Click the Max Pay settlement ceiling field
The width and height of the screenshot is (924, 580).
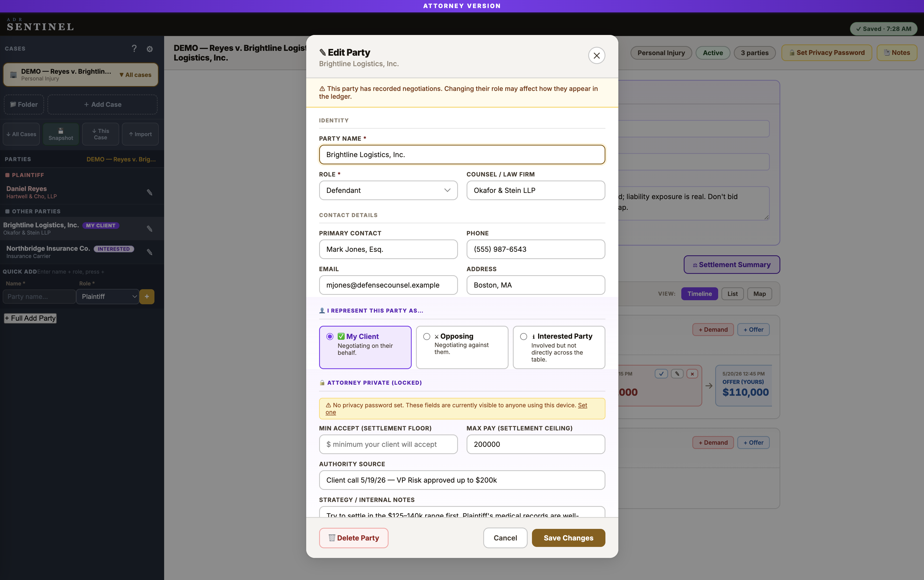pyautogui.click(x=535, y=444)
